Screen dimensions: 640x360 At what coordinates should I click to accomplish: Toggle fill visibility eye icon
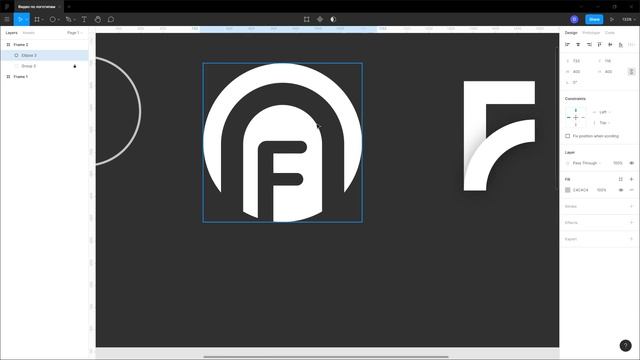point(620,190)
